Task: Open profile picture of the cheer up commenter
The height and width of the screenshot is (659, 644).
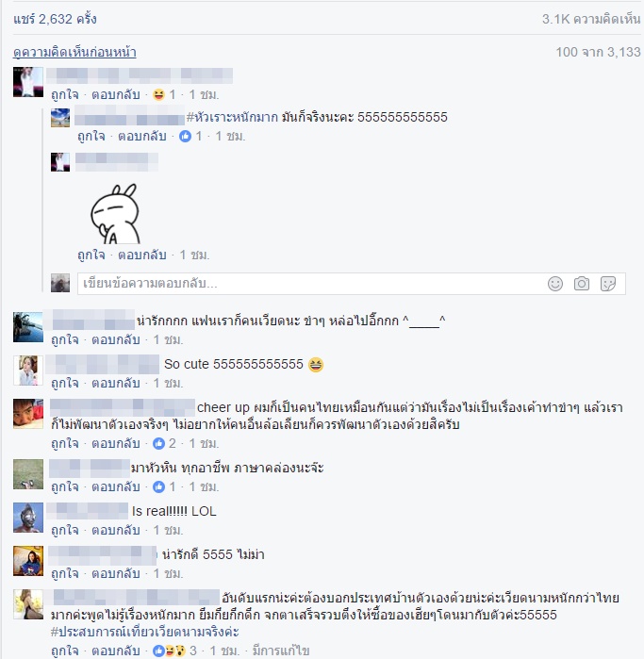Action: (x=28, y=414)
